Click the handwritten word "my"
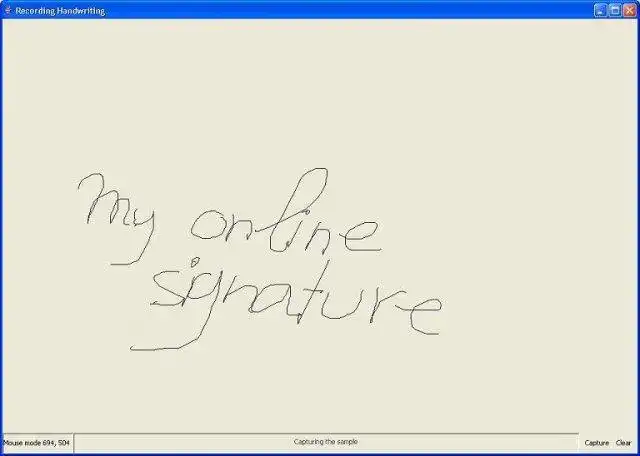 [x=116, y=219]
